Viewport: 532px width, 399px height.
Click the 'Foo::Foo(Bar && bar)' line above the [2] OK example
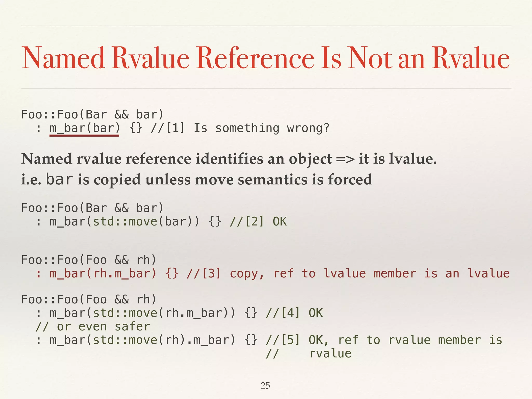click(x=92, y=208)
